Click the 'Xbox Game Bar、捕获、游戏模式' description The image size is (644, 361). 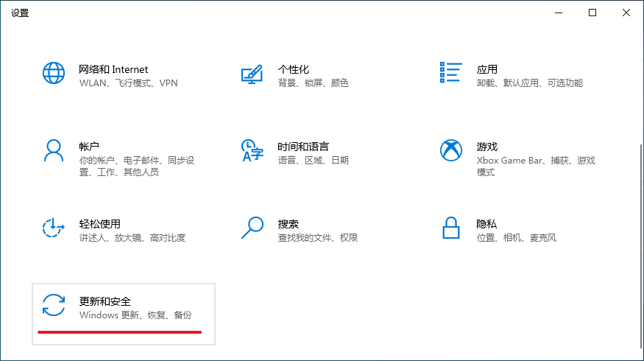[536, 166]
